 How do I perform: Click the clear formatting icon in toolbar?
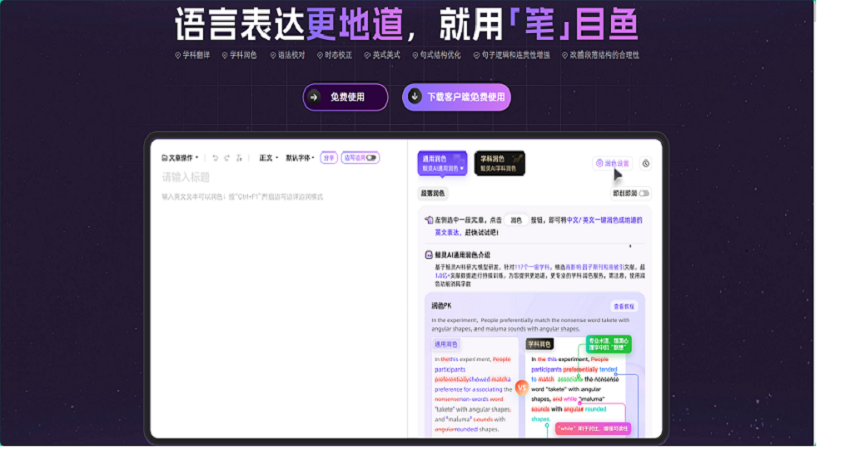tap(241, 158)
